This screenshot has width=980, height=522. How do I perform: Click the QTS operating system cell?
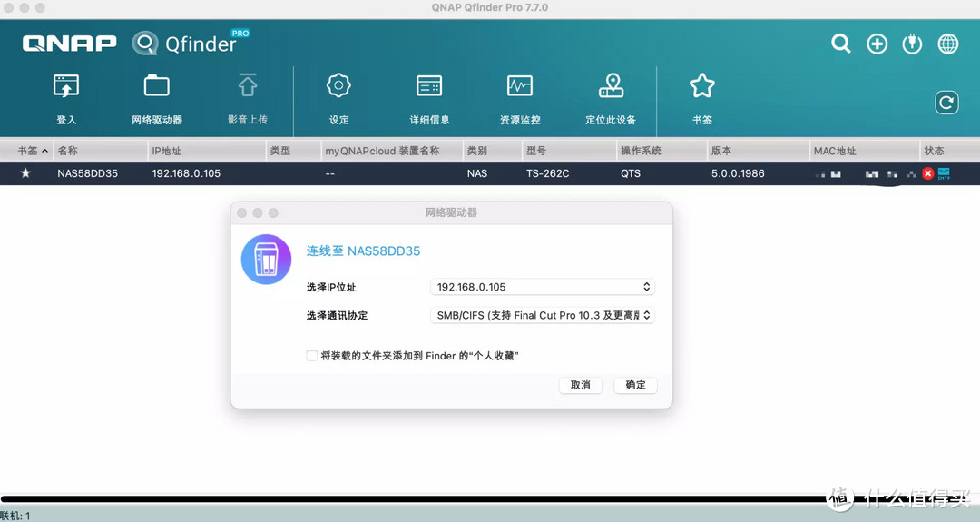tap(631, 173)
